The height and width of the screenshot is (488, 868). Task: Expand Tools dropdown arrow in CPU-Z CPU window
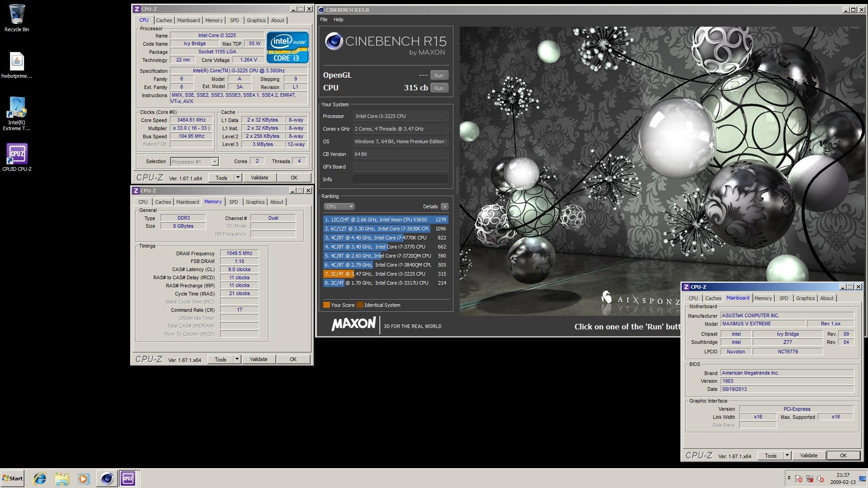click(x=238, y=178)
